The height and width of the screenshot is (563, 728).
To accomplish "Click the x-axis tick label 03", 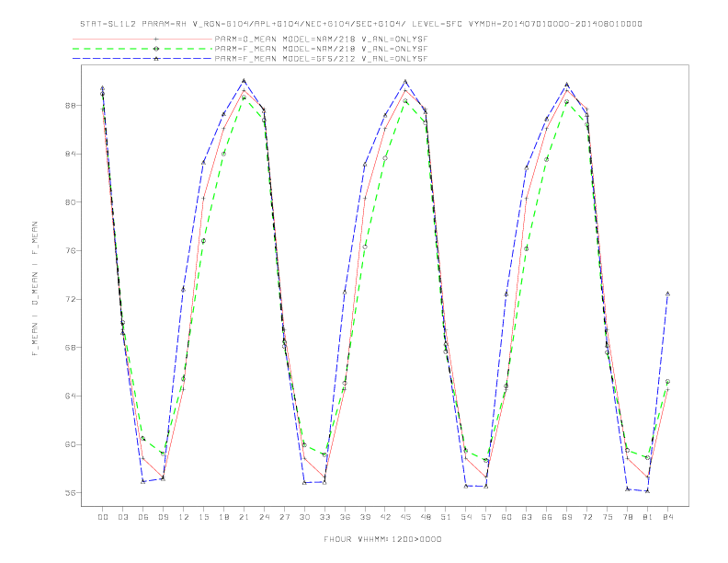I will (x=123, y=517).
